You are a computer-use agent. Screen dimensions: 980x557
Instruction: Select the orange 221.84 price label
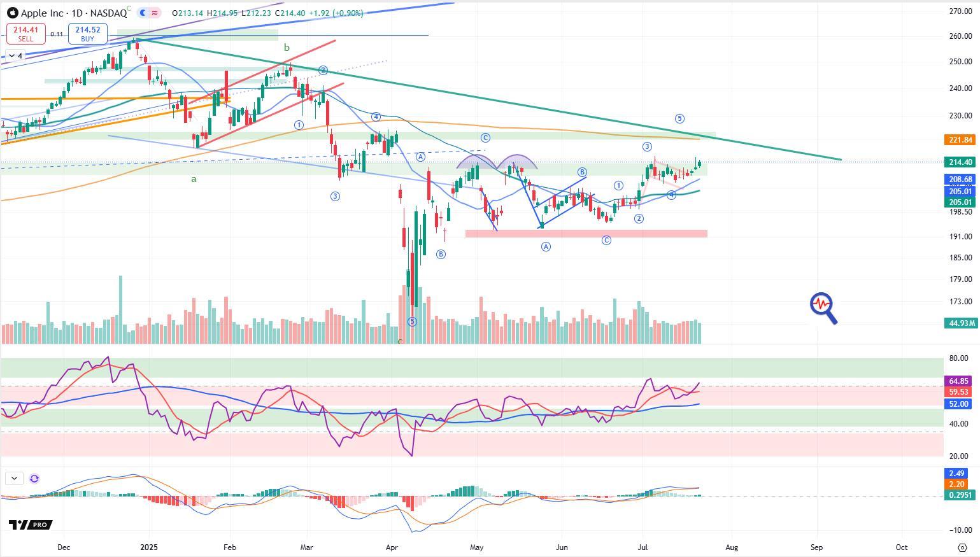tap(960, 140)
